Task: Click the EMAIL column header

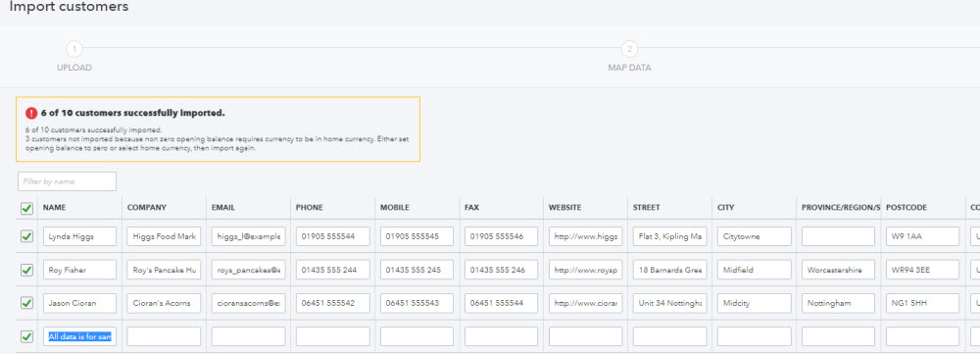Action: pyautogui.click(x=223, y=208)
